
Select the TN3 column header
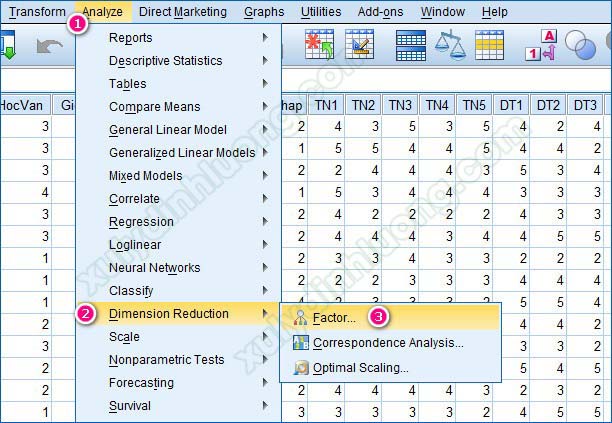(400, 105)
